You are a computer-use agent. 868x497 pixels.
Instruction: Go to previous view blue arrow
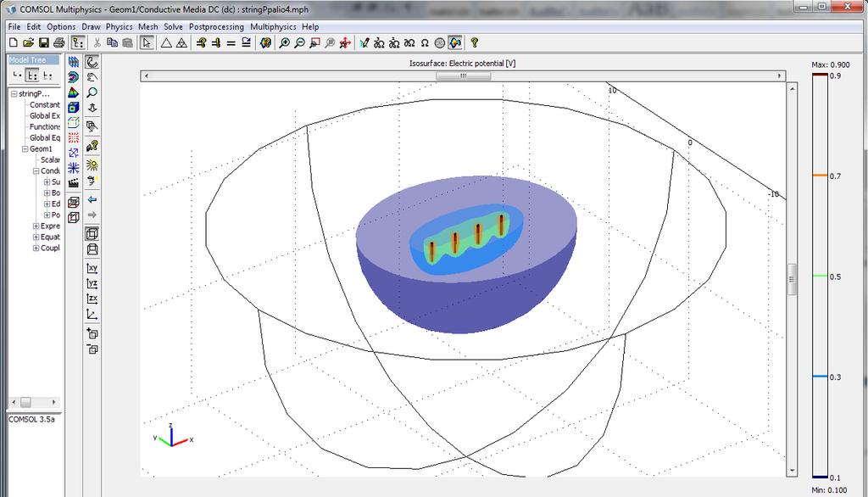[x=92, y=199]
